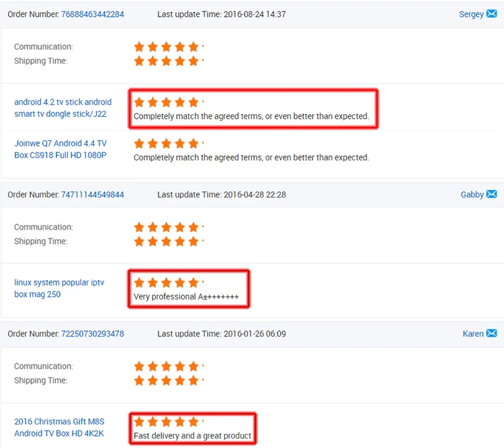This screenshot has height=448, width=504.
Task: Select review 'Fast delivery and a great product'
Action: pos(192,436)
